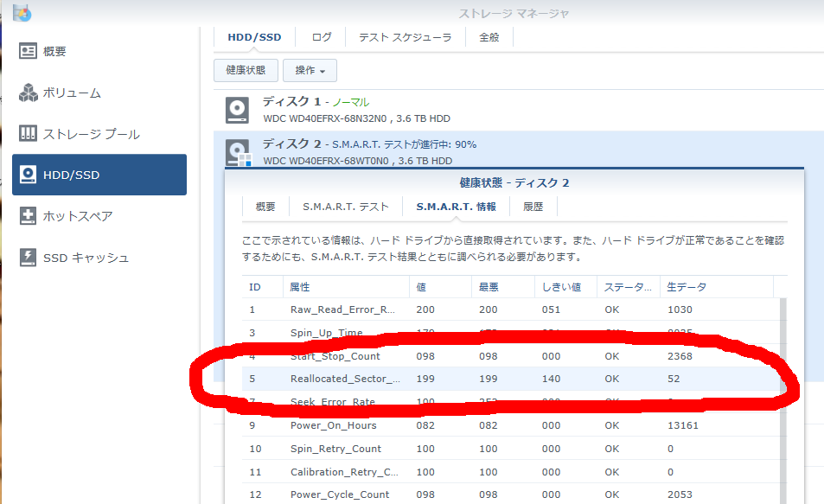This screenshot has width=824, height=504.
Task: Select the Calibration_Retry_C... row
Action: (511, 471)
